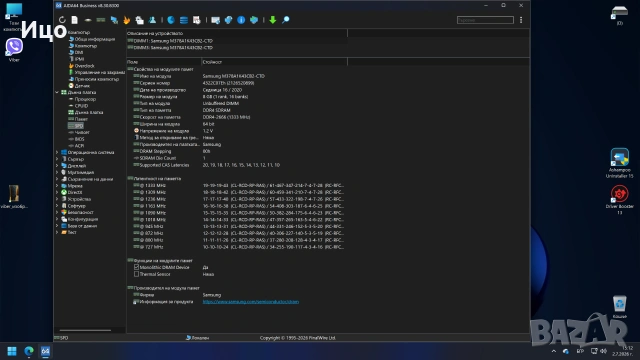Click the green memory module toolbar icon
The width and height of the screenshot is (640, 360).
101,20
